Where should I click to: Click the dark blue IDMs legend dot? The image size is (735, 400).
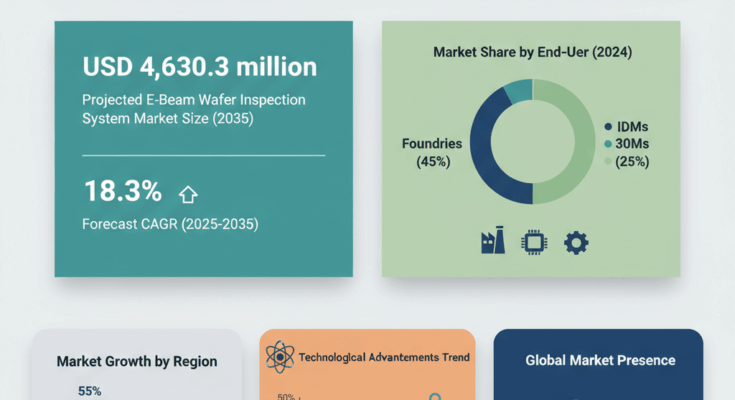[x=608, y=127]
